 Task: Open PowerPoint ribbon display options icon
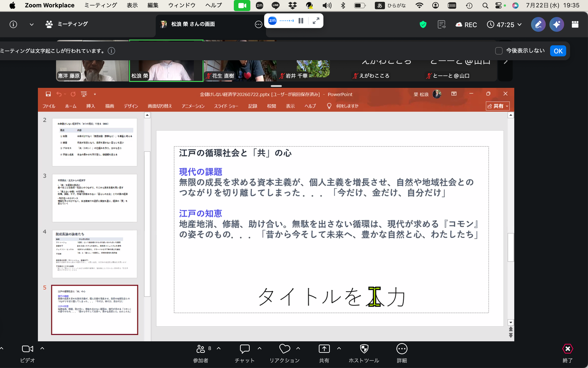point(454,94)
